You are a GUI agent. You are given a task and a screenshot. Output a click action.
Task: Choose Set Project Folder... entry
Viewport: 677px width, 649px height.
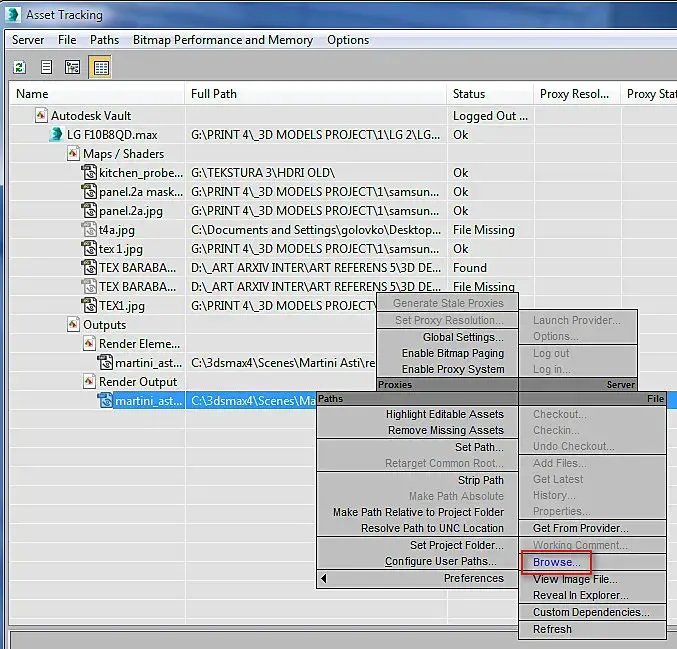[457, 545]
